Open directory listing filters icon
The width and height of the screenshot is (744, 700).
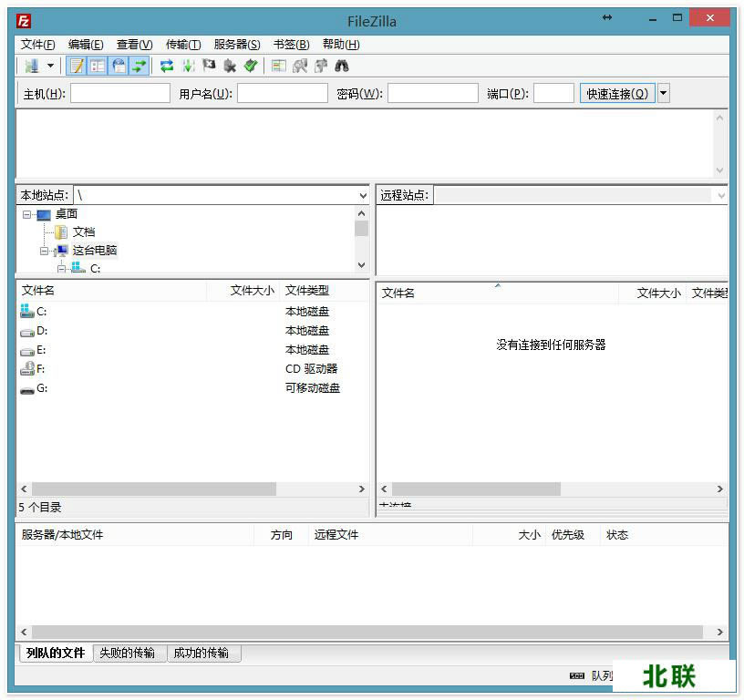pyautogui.click(x=278, y=66)
